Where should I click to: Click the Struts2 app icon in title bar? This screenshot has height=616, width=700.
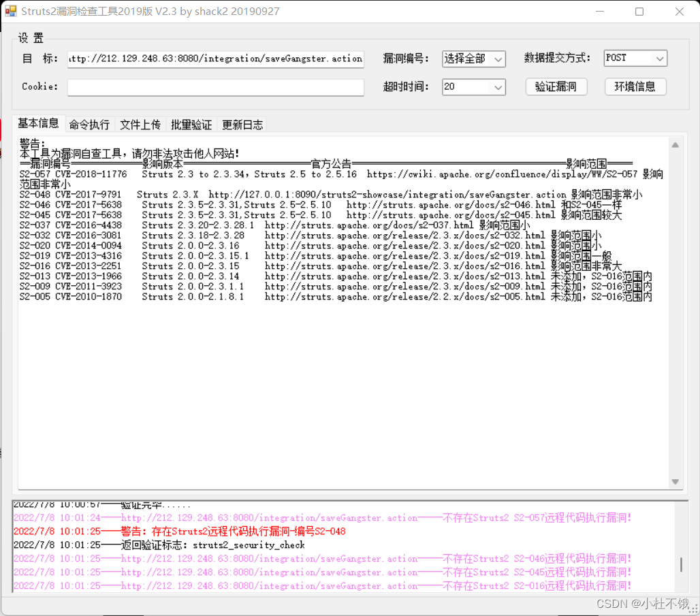(x=11, y=11)
